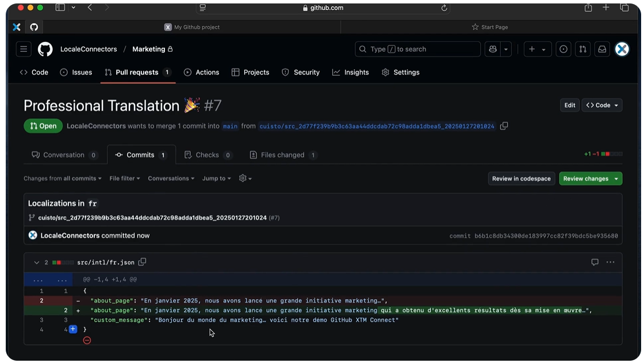Open the Marketing repository link
This screenshot has width=644, height=363.
148,49
